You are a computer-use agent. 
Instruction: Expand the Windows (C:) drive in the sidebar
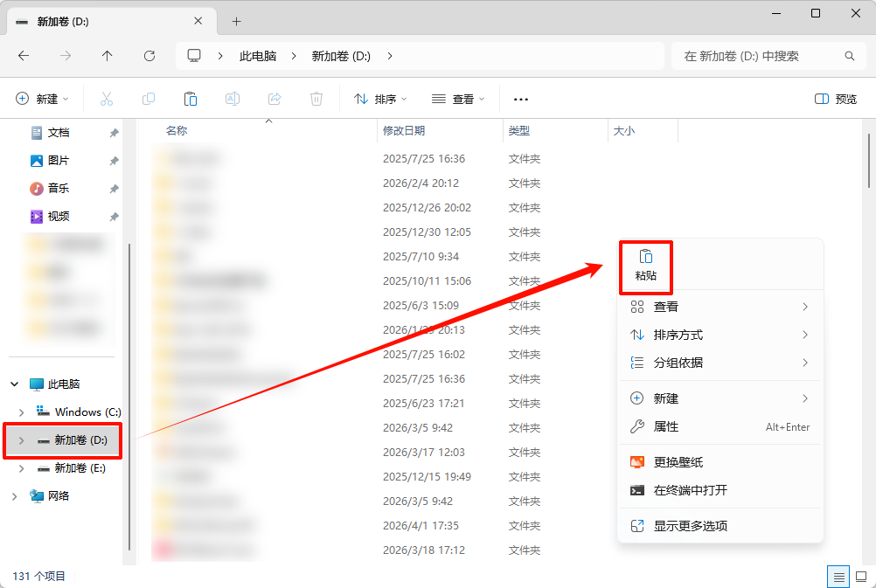[19, 412]
